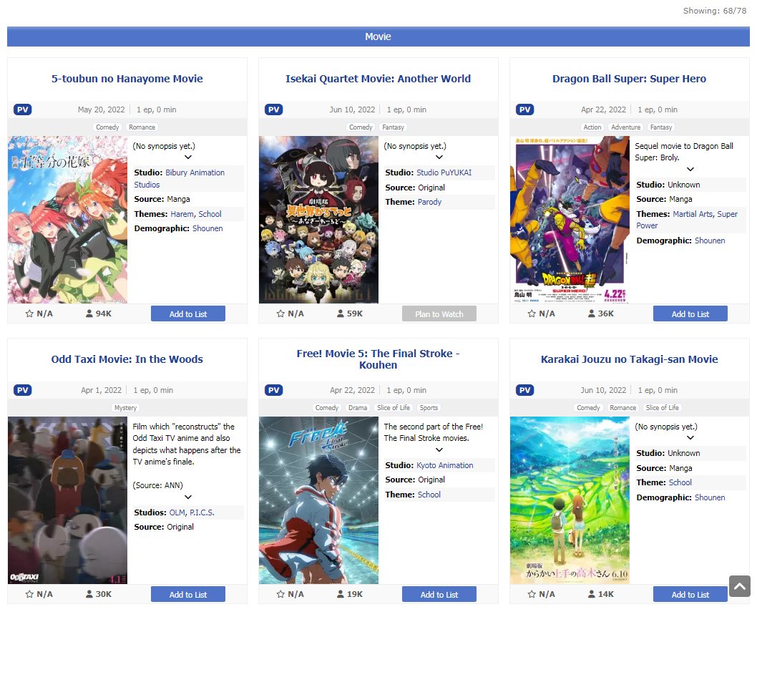Click the PV badge on 5-toubun no Hanayome Movie
The width and height of the screenshot is (757, 700).
point(23,110)
